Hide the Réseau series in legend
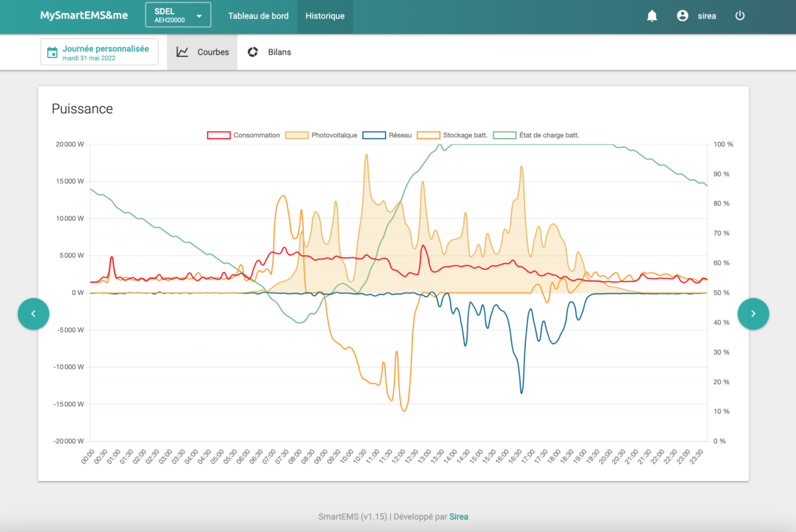 coord(387,135)
